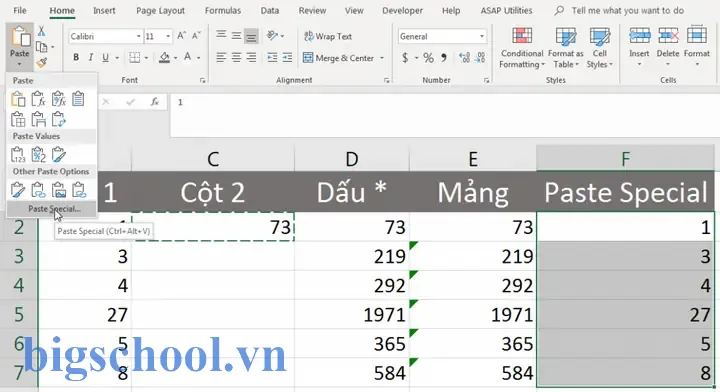Switch to the Formulas tab
The height and width of the screenshot is (392, 720).
223,10
